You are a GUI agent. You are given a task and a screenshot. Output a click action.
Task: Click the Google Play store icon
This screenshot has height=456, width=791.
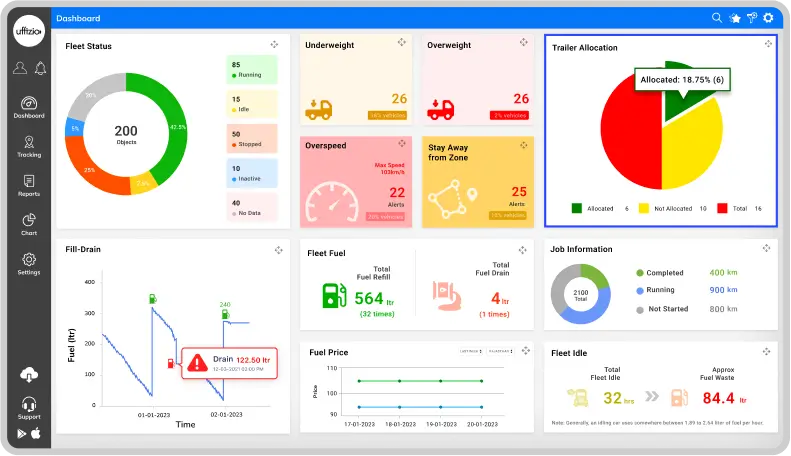[x=22, y=433]
